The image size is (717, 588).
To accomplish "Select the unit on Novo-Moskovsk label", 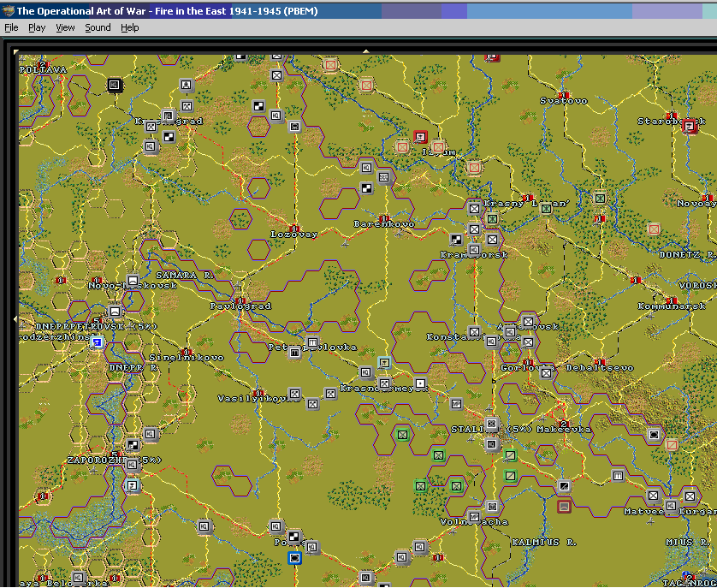I will tap(133, 281).
